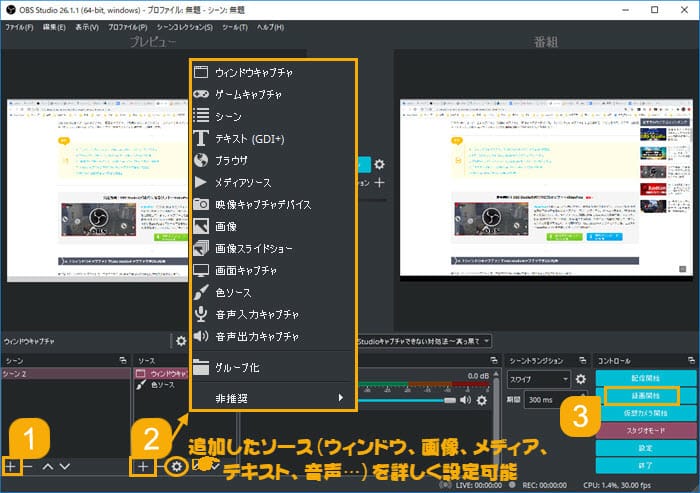Click 終了 to exit OBS
The width and height of the screenshot is (700, 493).
(x=646, y=465)
